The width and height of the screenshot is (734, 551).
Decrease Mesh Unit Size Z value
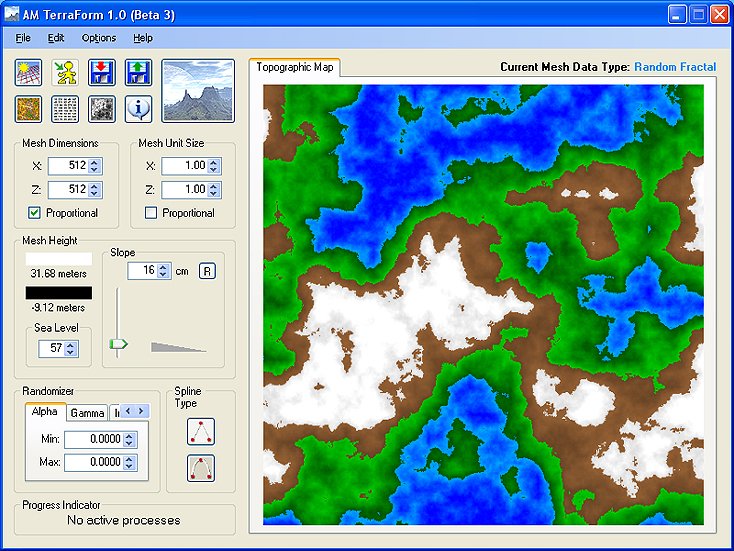point(213,193)
